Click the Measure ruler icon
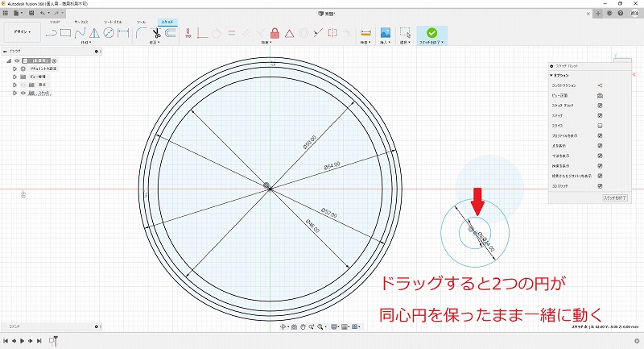The height and width of the screenshot is (349, 644). click(x=365, y=33)
